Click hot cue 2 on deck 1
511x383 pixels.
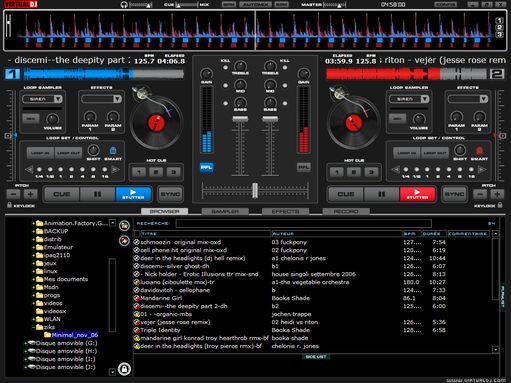[x=156, y=172]
